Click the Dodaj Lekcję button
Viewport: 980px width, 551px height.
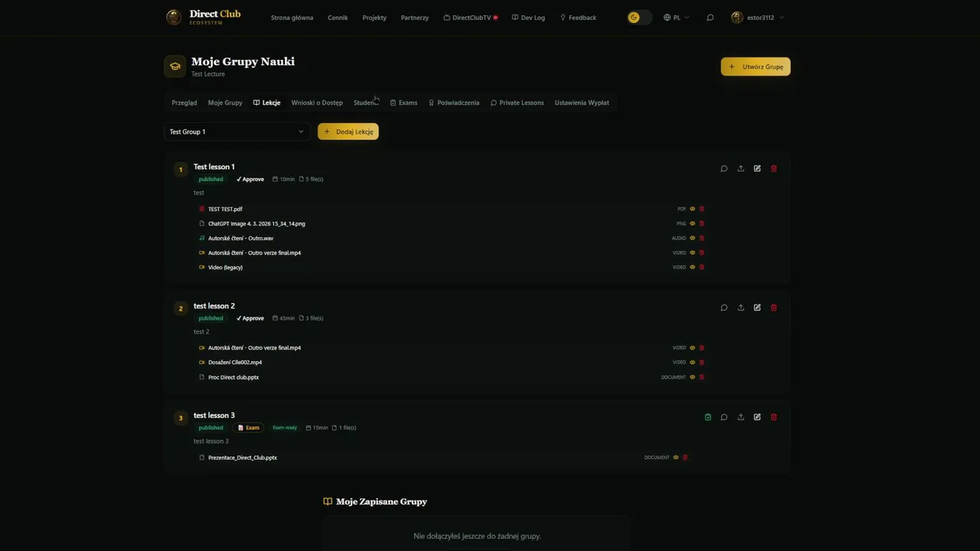[x=348, y=132]
